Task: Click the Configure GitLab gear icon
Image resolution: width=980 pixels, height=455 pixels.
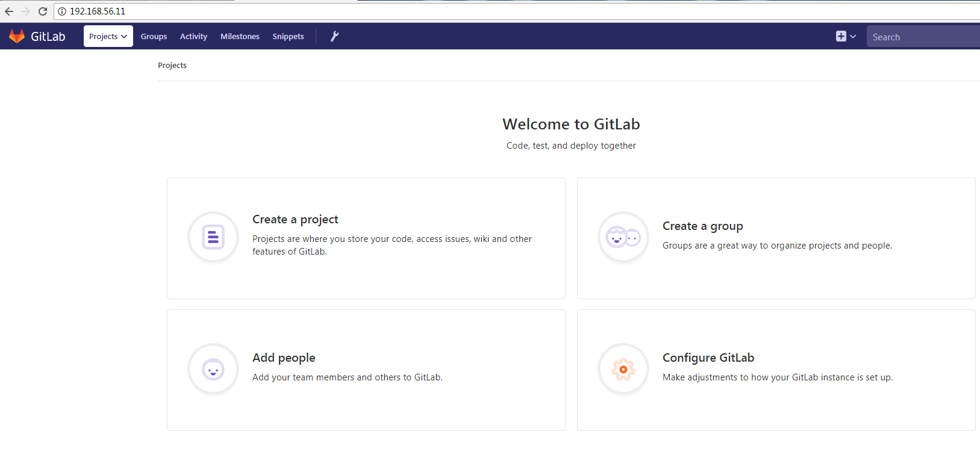Action: pyautogui.click(x=623, y=369)
